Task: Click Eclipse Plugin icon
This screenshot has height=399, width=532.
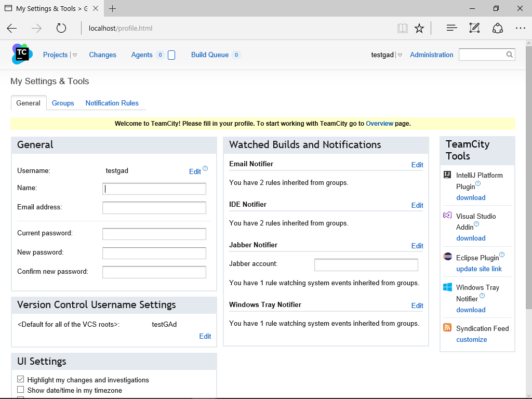Action: (447, 257)
